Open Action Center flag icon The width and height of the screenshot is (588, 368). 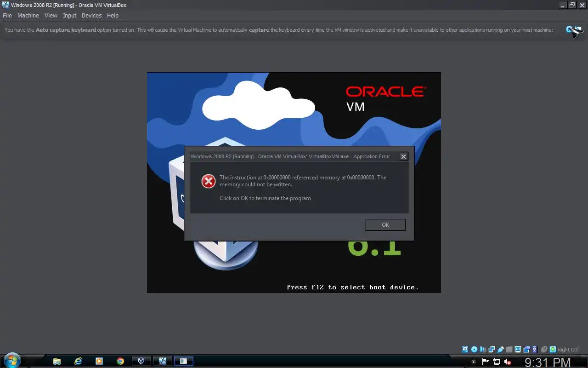(485, 362)
